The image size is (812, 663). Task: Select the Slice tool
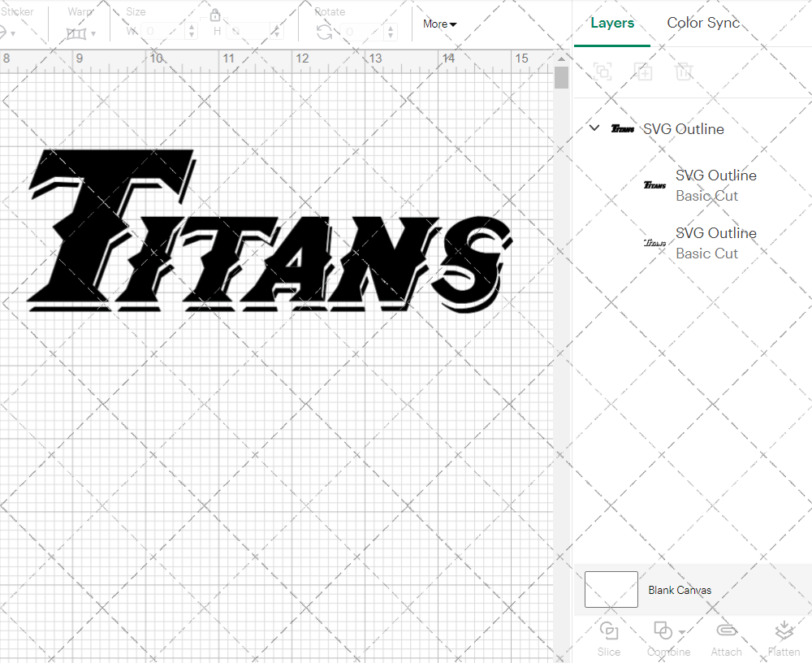pyautogui.click(x=609, y=638)
